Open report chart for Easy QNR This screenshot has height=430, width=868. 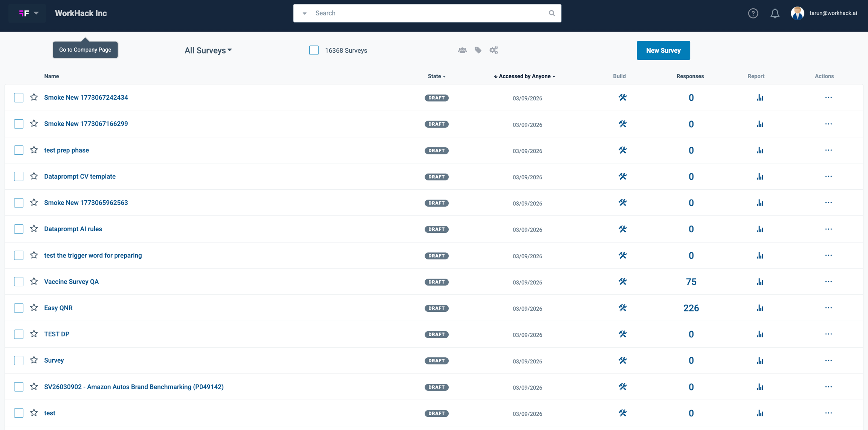coord(760,308)
